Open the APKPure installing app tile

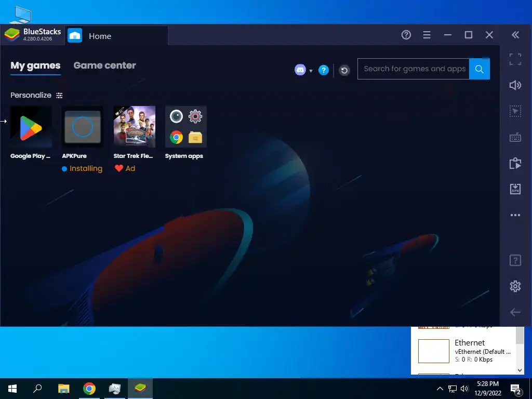click(83, 127)
